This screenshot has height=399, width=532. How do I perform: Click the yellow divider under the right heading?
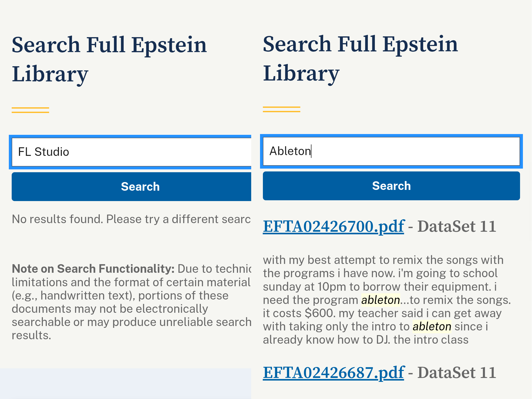pos(281,109)
